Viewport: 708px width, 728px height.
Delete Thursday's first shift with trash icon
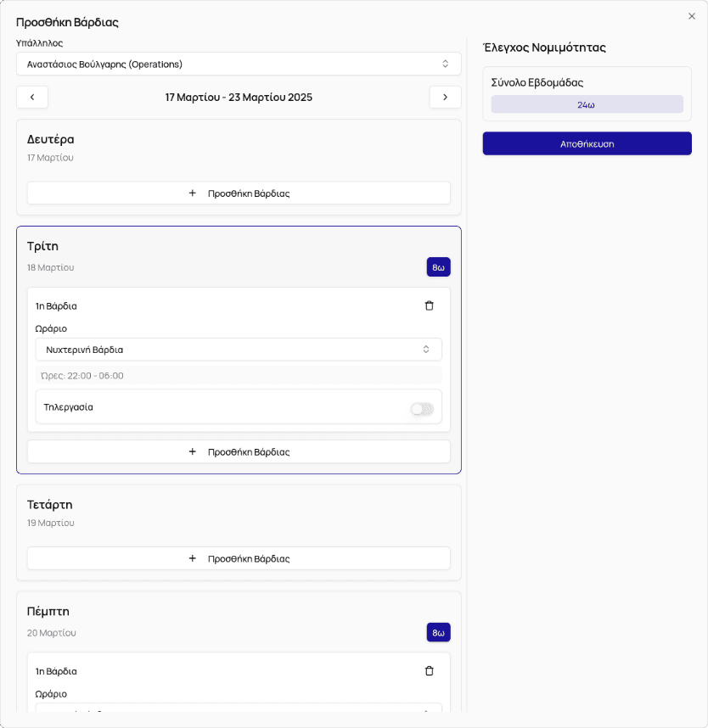(429, 671)
